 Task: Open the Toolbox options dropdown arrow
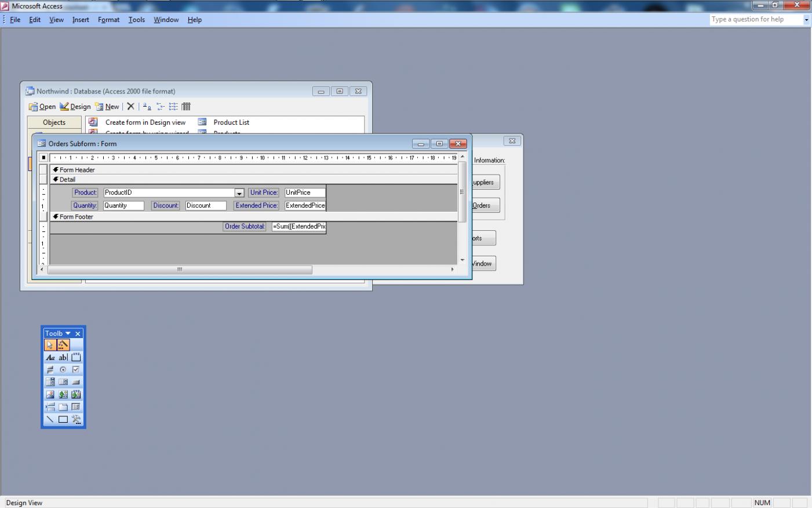(x=68, y=333)
